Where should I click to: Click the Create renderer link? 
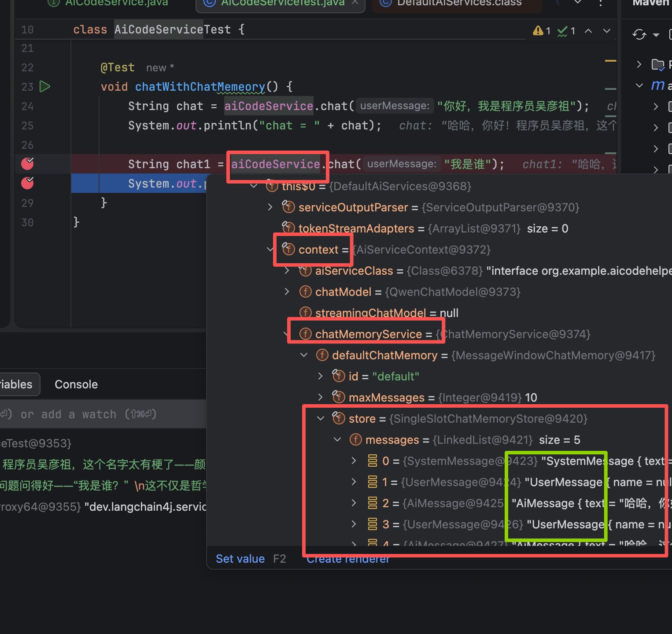[x=348, y=559]
